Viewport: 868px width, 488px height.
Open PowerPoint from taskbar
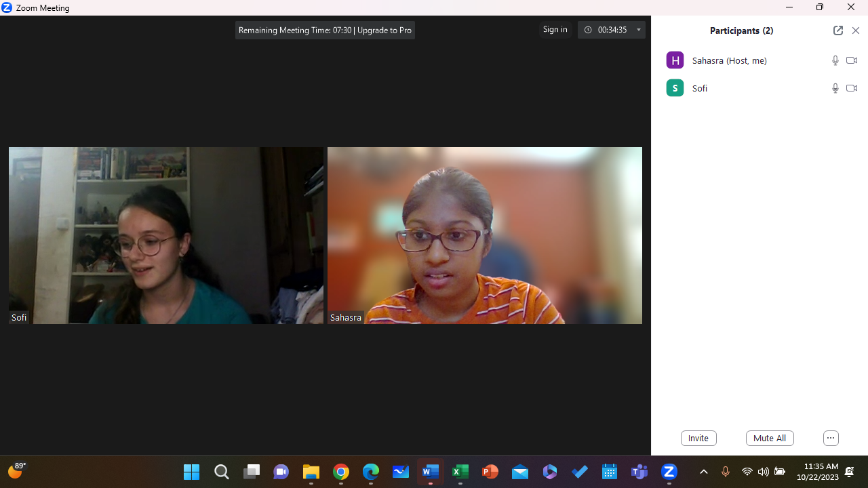(490, 472)
